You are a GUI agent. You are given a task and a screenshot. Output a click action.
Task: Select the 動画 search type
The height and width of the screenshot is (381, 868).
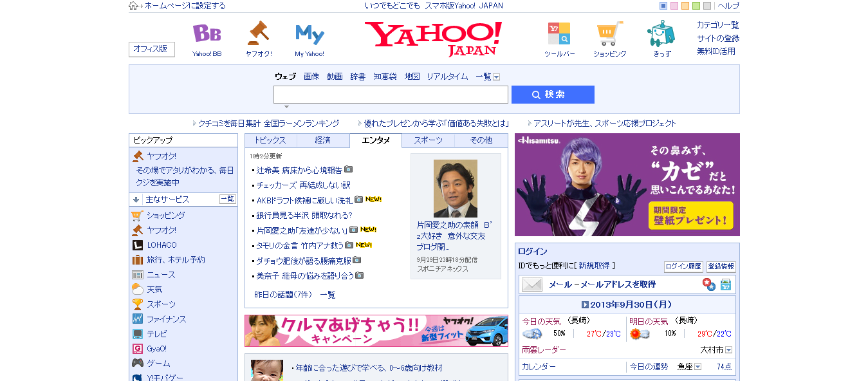(x=335, y=77)
